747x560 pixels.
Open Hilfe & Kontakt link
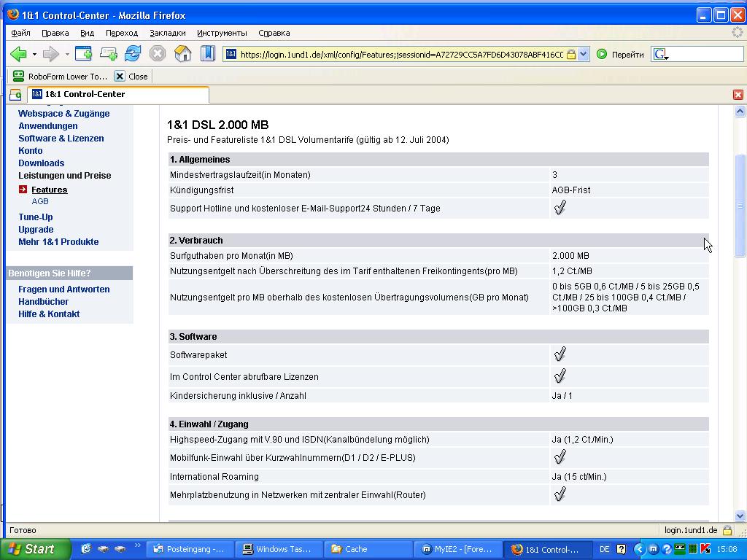(49, 314)
